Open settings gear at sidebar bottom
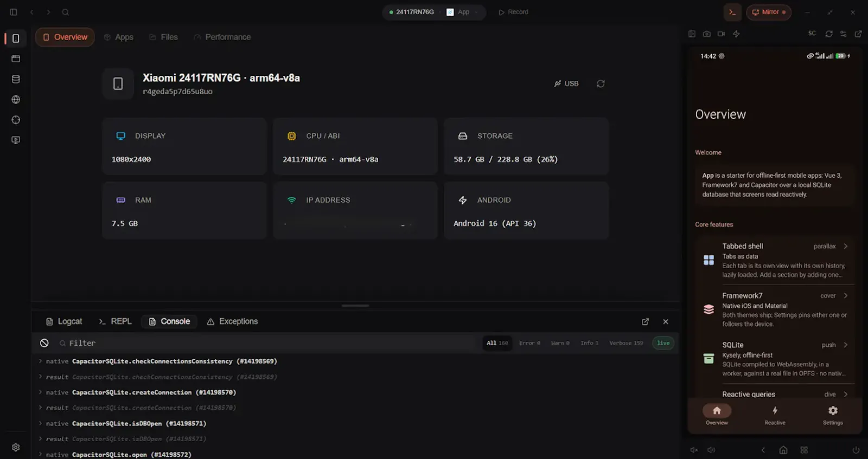This screenshot has width=868, height=459. pyautogui.click(x=16, y=448)
